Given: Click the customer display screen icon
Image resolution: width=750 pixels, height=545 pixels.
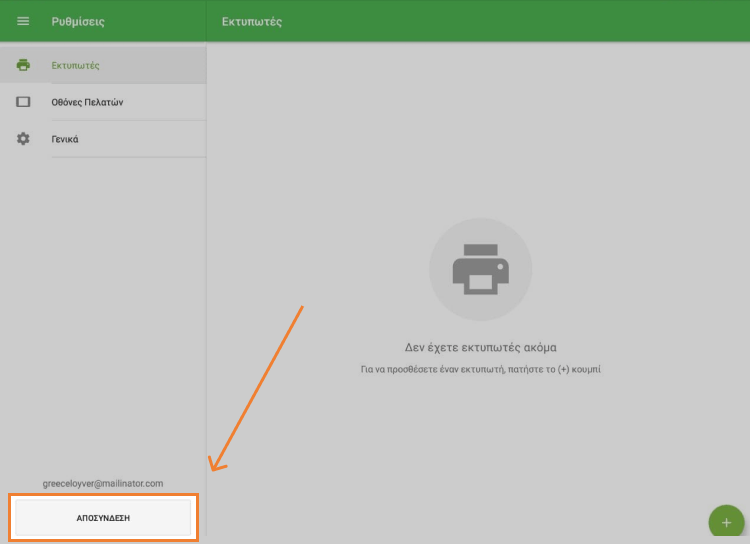Looking at the screenshot, I should [x=23, y=102].
